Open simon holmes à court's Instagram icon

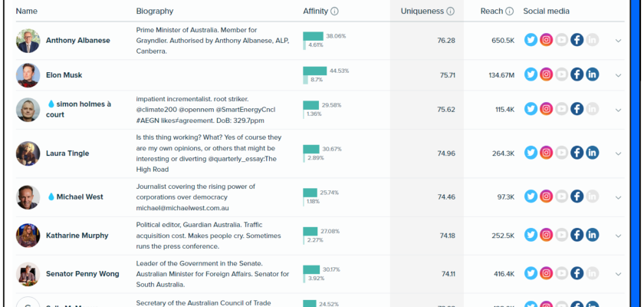(546, 109)
